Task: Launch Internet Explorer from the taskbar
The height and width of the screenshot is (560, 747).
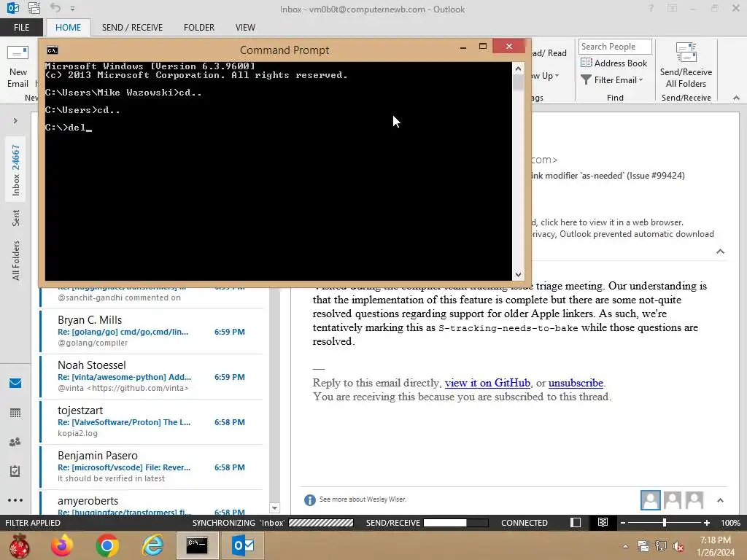Action: pyautogui.click(x=152, y=545)
